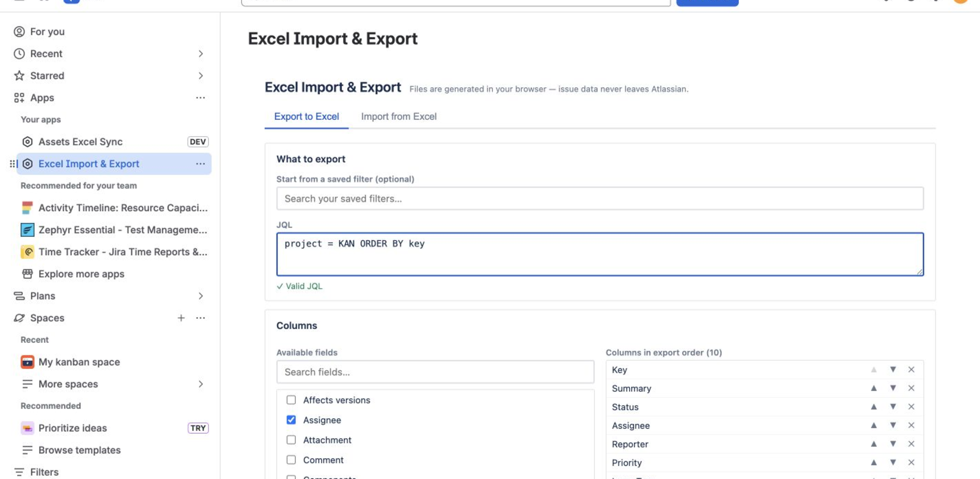
Task: Click the saved filters search field
Action: [x=600, y=199]
